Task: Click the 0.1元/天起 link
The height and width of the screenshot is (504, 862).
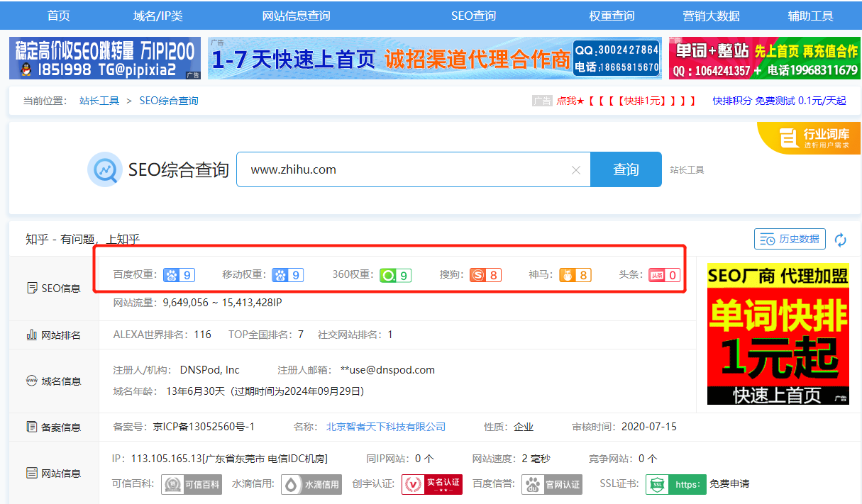Action: [x=822, y=101]
